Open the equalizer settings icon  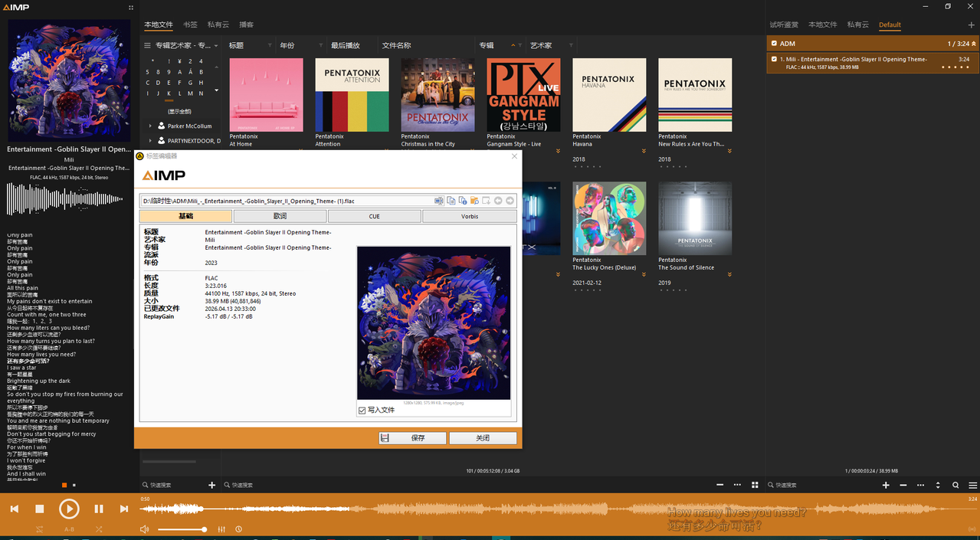(221, 529)
